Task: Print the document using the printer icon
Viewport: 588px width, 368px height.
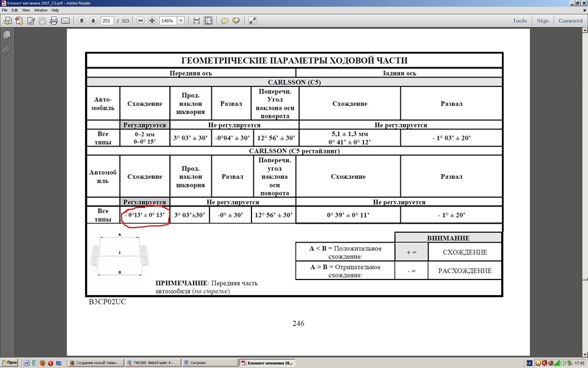Action: tap(54, 21)
